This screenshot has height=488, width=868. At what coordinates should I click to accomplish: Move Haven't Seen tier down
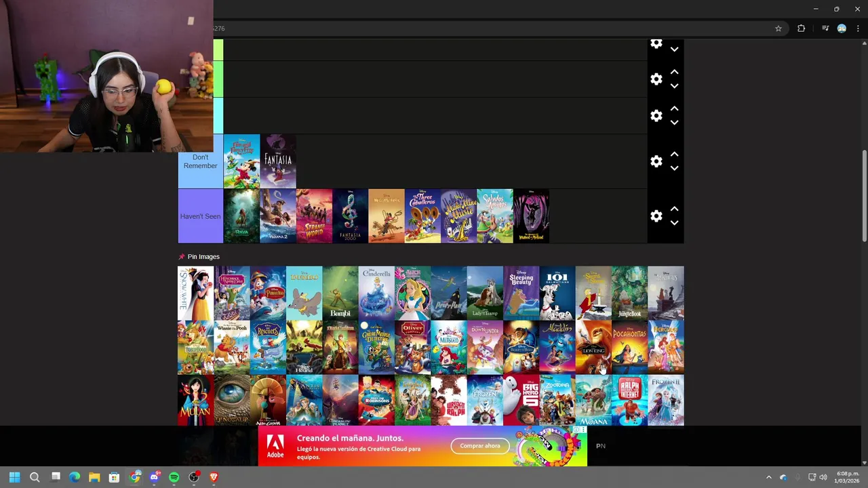click(x=674, y=223)
